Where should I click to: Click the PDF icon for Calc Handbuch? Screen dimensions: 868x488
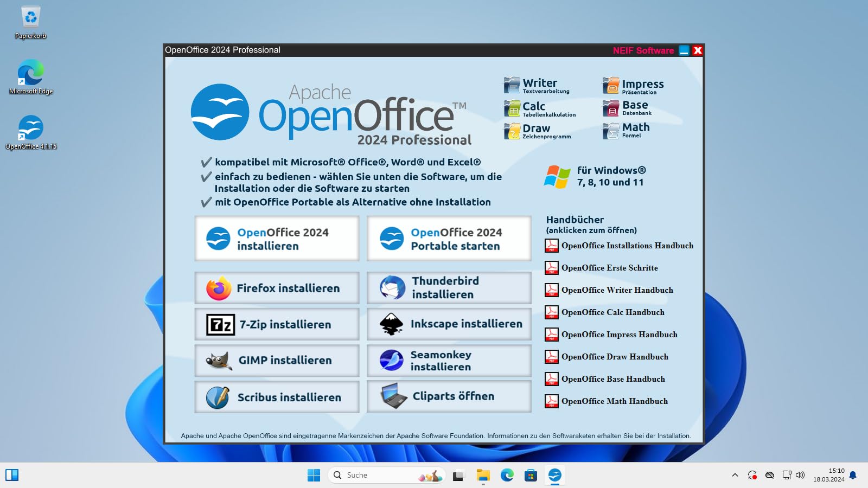click(x=551, y=312)
